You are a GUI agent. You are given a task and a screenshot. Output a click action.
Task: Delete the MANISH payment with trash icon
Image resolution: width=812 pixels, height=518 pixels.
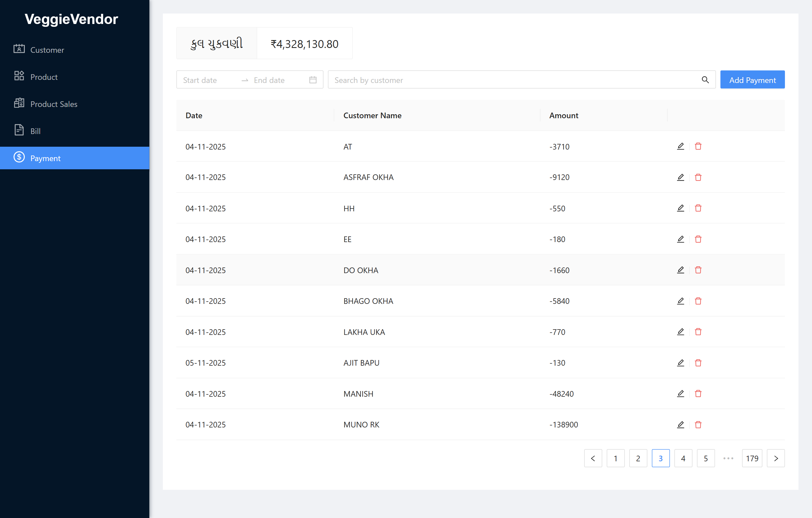698,394
